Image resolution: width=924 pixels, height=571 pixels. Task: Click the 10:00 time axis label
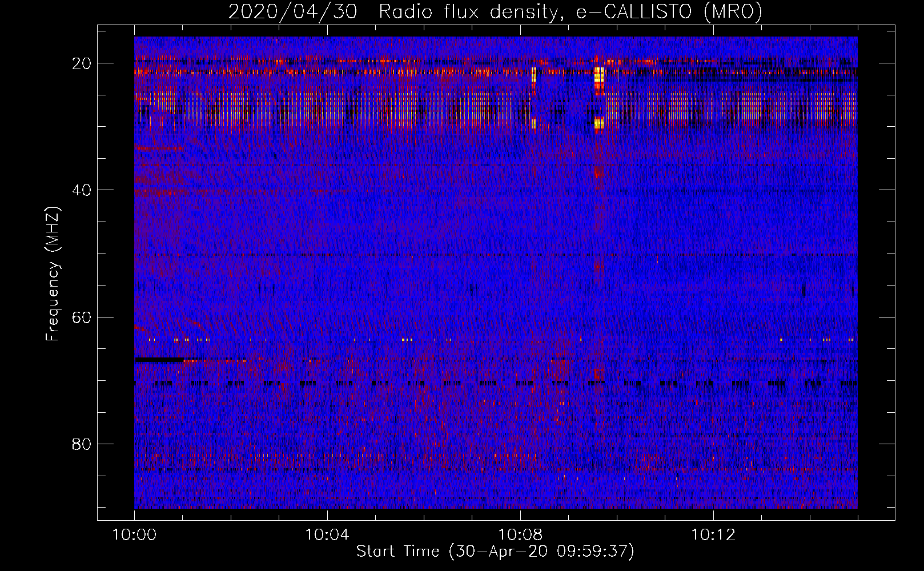point(134,535)
